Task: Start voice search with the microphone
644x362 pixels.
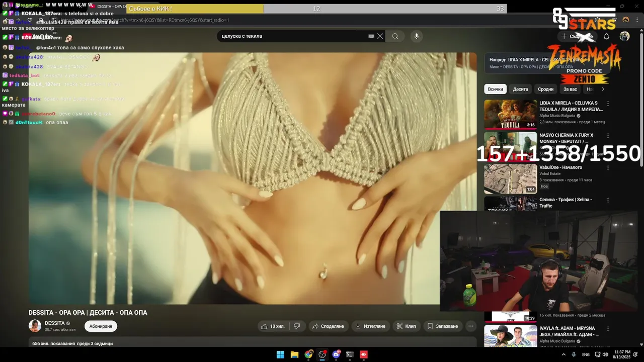Action: (416, 36)
